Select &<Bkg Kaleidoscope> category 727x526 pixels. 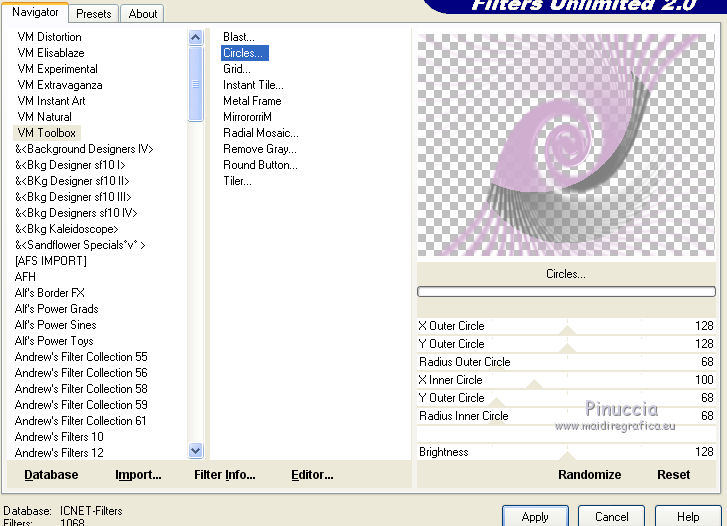pos(66,229)
